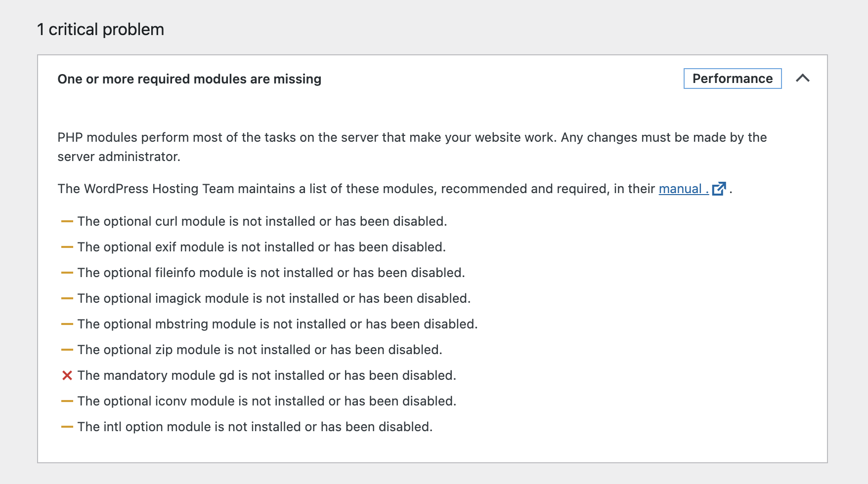The height and width of the screenshot is (484, 868).
Task: Click the red X icon for gd module
Action: coord(67,375)
